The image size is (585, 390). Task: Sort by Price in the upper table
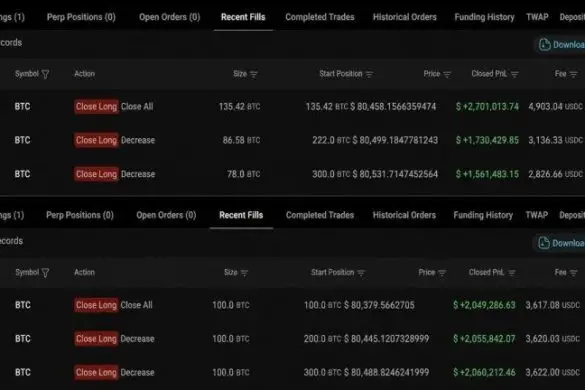point(447,74)
